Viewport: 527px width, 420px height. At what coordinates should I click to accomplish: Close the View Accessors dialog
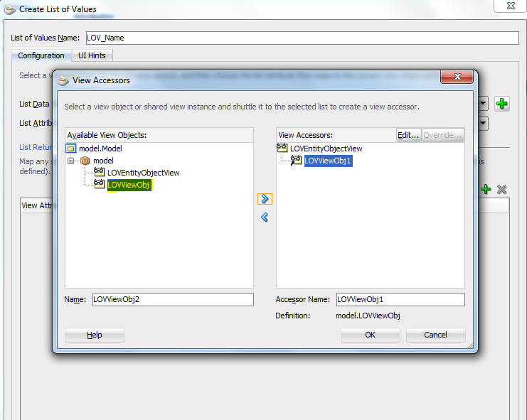point(457,77)
